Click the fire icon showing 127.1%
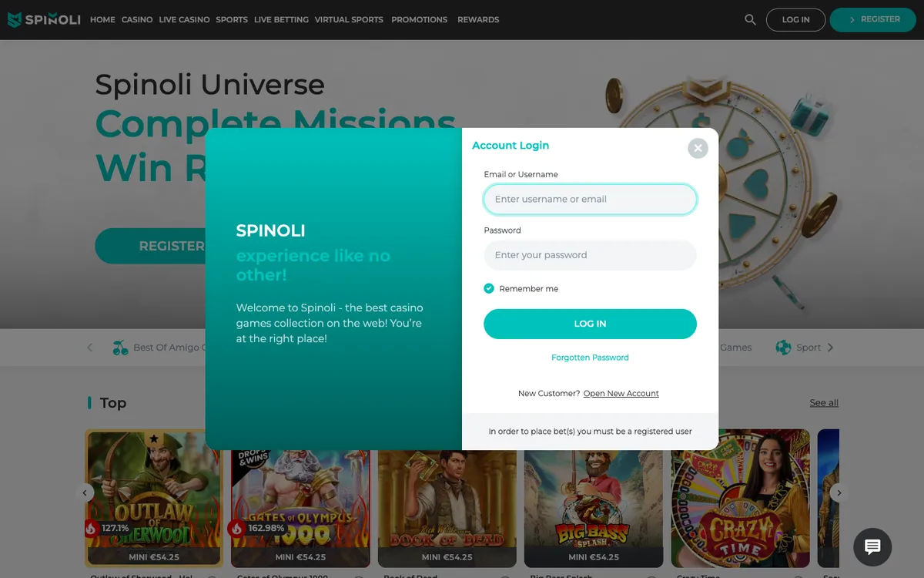The width and height of the screenshot is (924, 578). pyautogui.click(x=92, y=528)
